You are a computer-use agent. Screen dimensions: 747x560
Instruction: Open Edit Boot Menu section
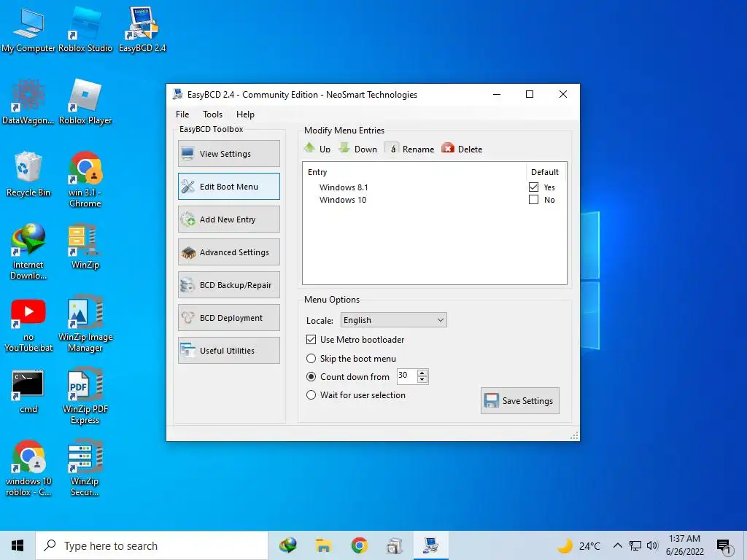229,186
